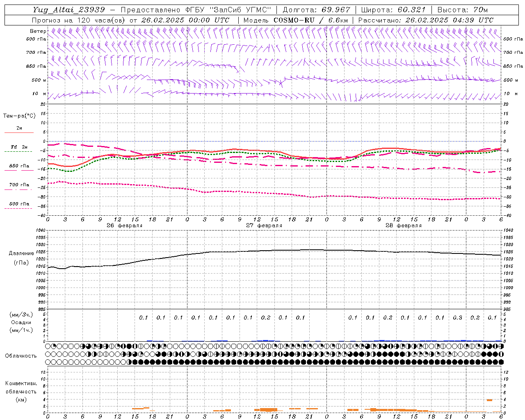
Task: Click the 0.3 precipitation value
Action: pyautogui.click(x=457, y=317)
